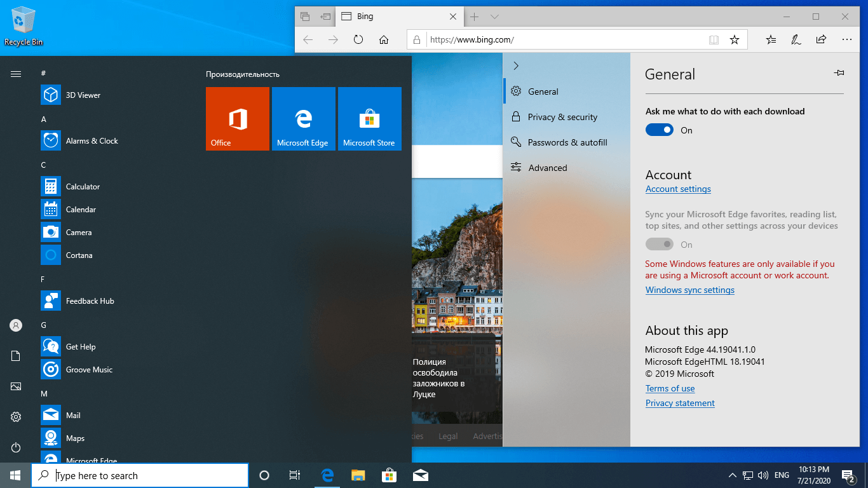The height and width of the screenshot is (488, 868).
Task: Set these tabs aside button
Action: [325, 17]
